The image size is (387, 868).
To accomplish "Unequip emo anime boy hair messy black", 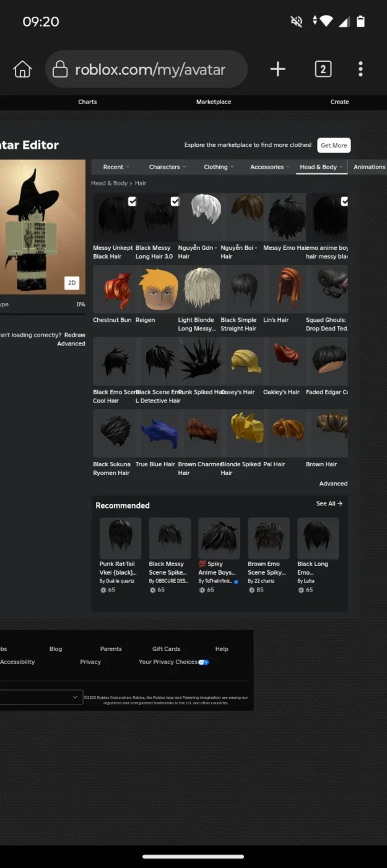I will 327,217.
